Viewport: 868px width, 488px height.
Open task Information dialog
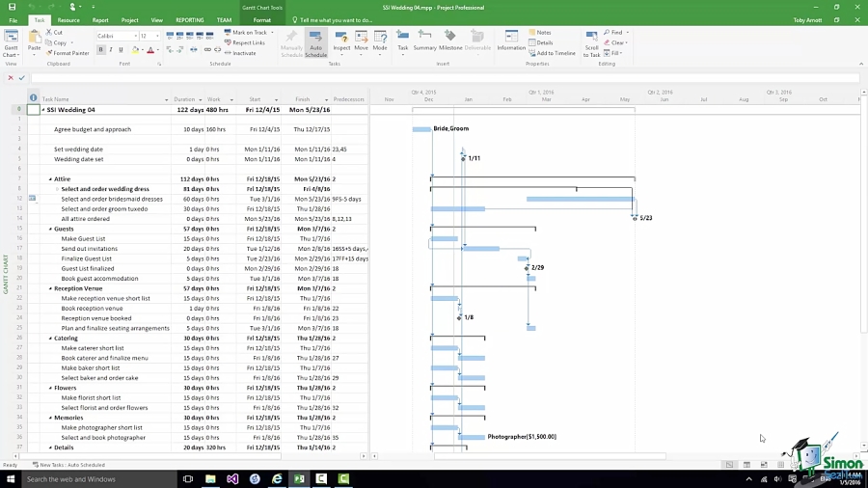pyautogui.click(x=511, y=42)
